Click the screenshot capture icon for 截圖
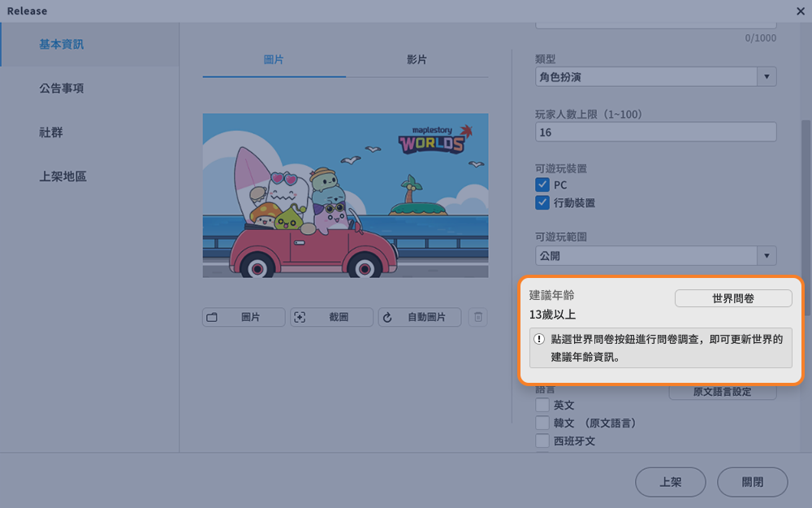 tap(300, 317)
